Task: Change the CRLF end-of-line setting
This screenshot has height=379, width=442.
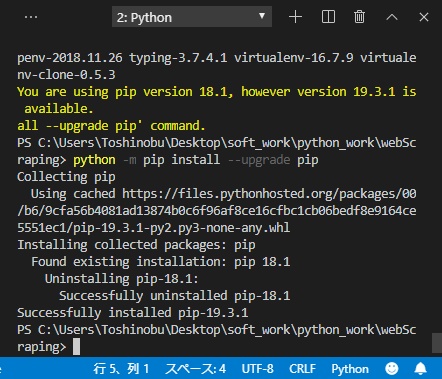Action: (302, 369)
